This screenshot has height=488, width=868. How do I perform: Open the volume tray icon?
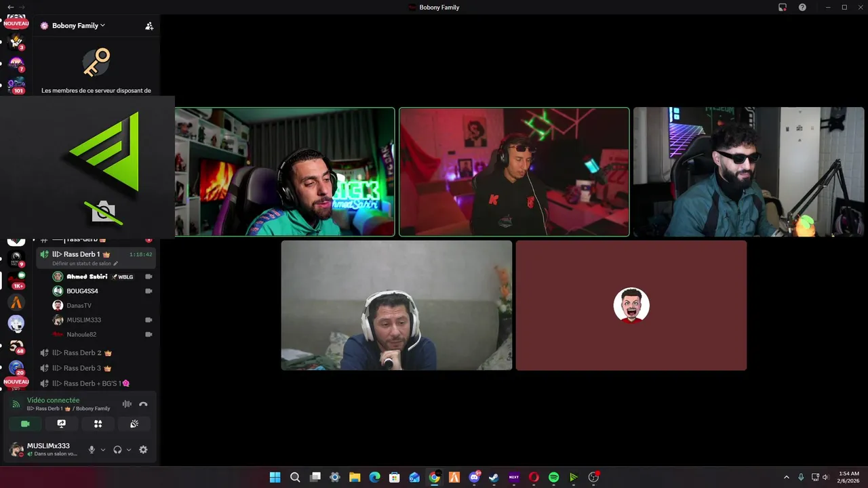click(x=825, y=477)
